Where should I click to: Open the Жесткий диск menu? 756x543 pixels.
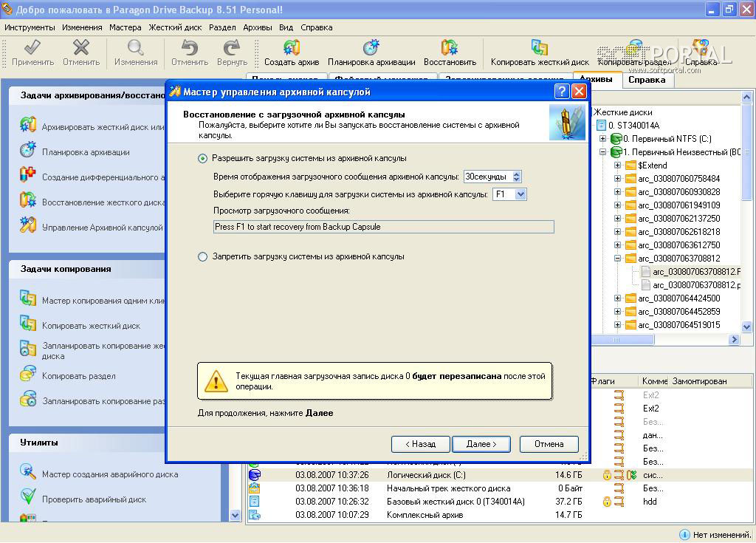176,27
